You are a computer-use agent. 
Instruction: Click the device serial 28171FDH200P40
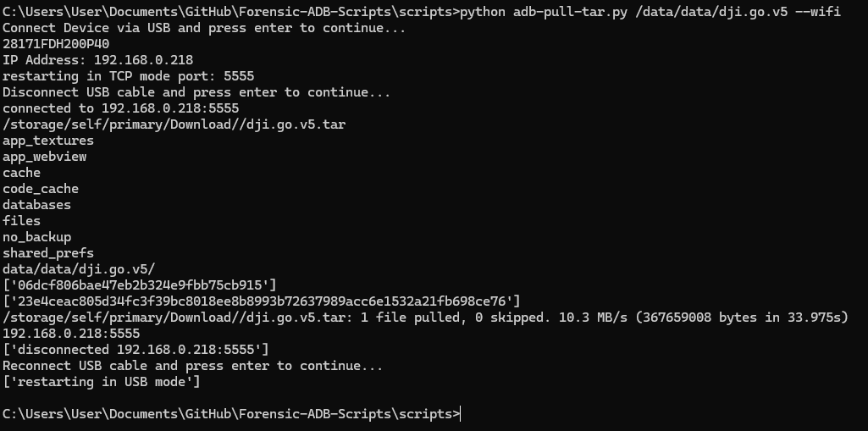[x=56, y=44]
